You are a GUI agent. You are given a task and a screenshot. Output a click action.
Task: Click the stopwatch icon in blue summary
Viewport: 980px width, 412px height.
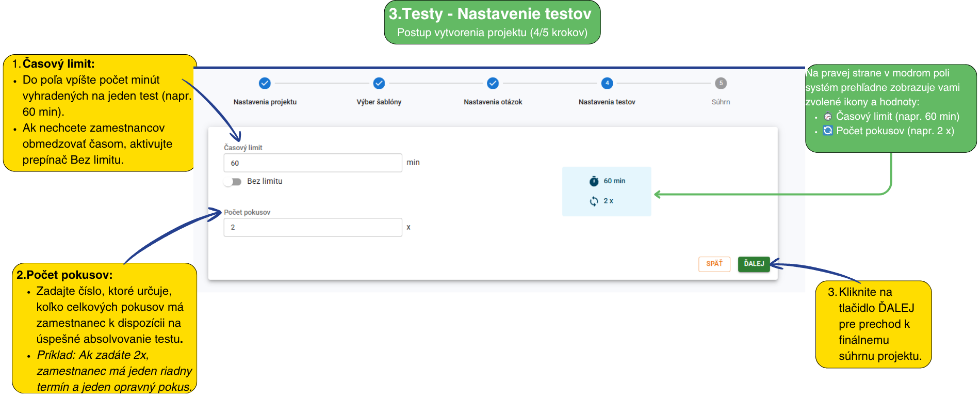594,181
